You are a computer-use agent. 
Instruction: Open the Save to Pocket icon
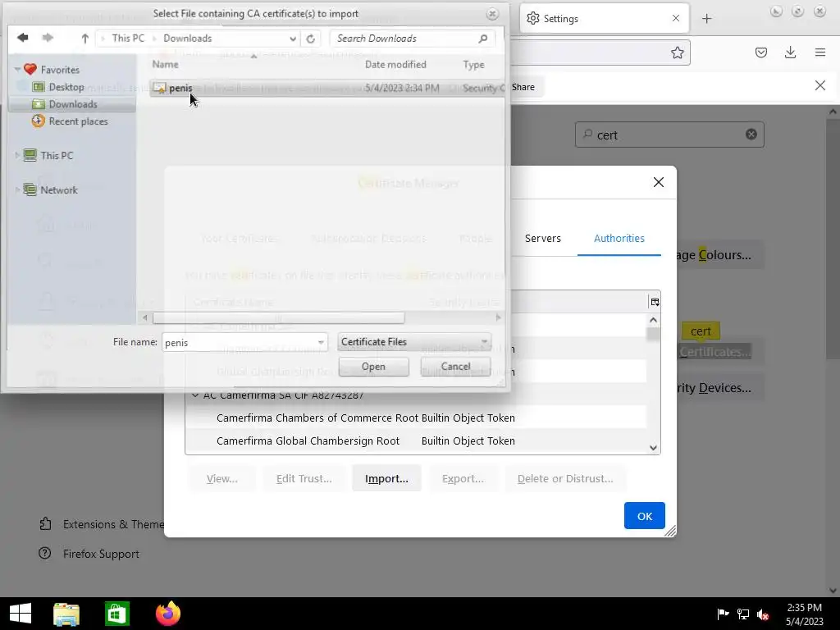tap(760, 52)
